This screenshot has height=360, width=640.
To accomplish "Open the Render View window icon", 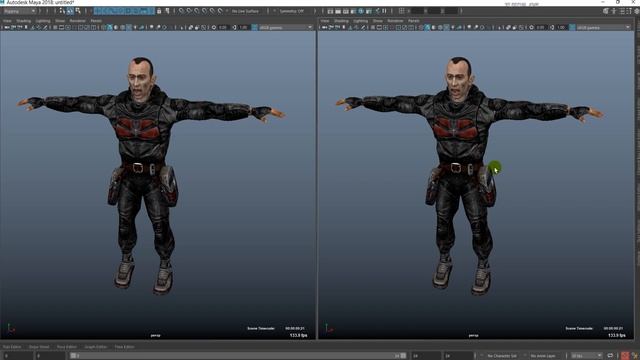I will pyautogui.click(x=330, y=11).
